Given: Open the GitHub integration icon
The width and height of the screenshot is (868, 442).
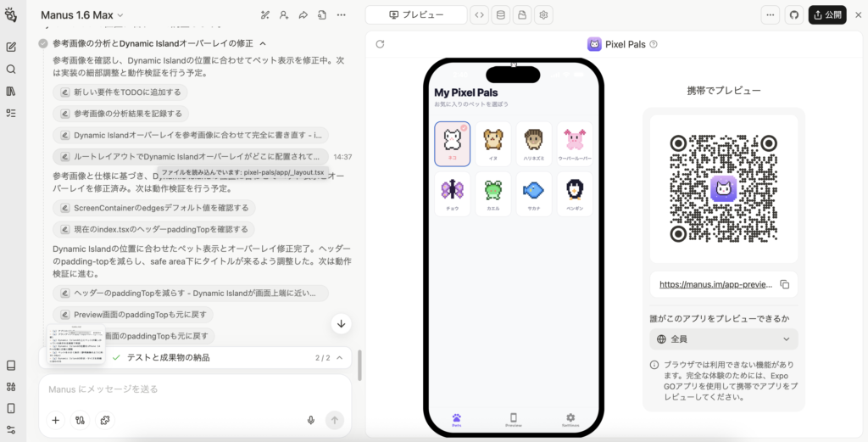Looking at the screenshot, I should point(794,14).
